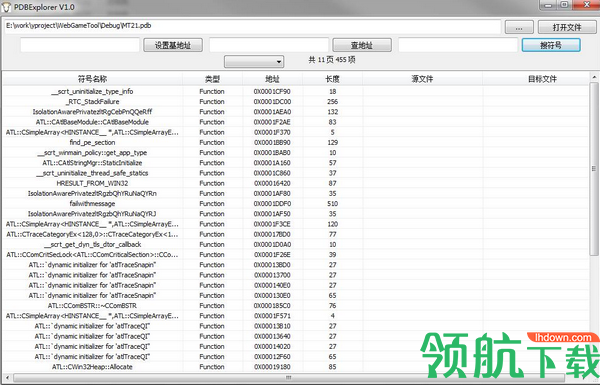
Task: Click length cell 129
Action: point(333,142)
